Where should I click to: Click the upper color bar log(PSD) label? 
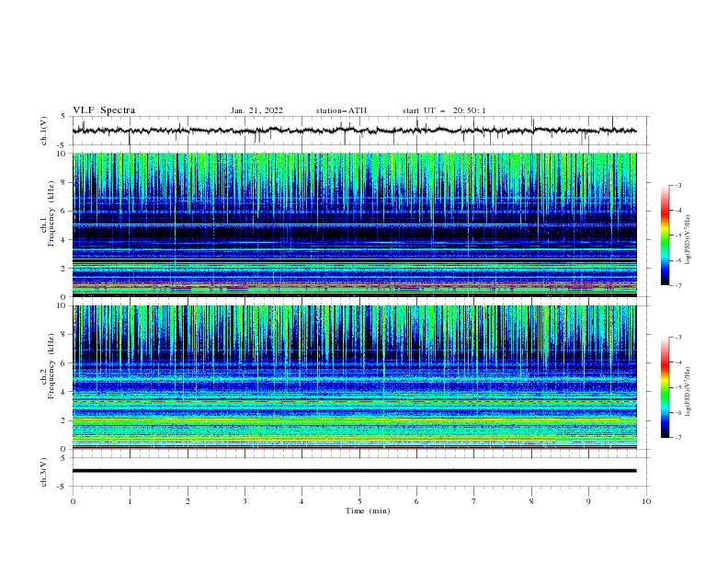[688, 240]
